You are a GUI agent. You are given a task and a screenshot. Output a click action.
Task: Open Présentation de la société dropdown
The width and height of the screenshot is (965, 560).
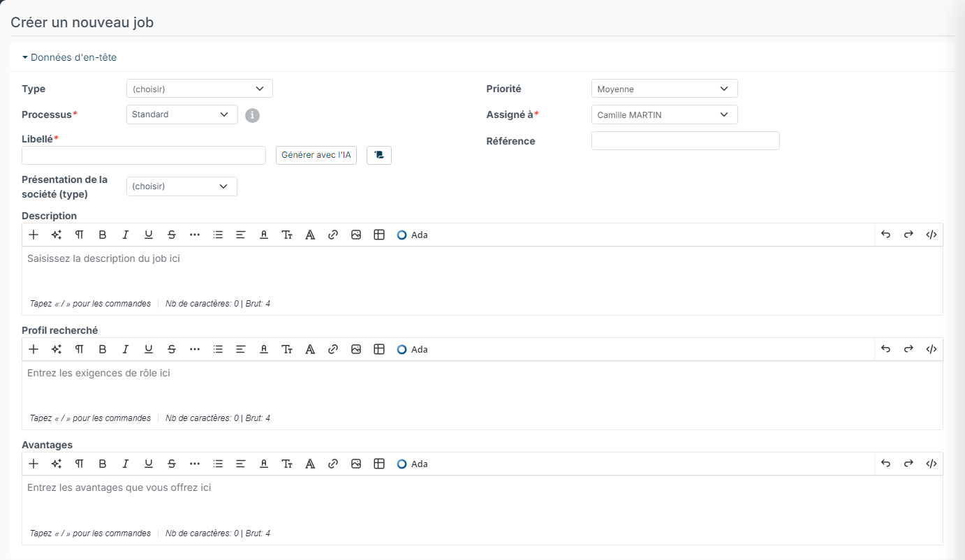(x=182, y=186)
